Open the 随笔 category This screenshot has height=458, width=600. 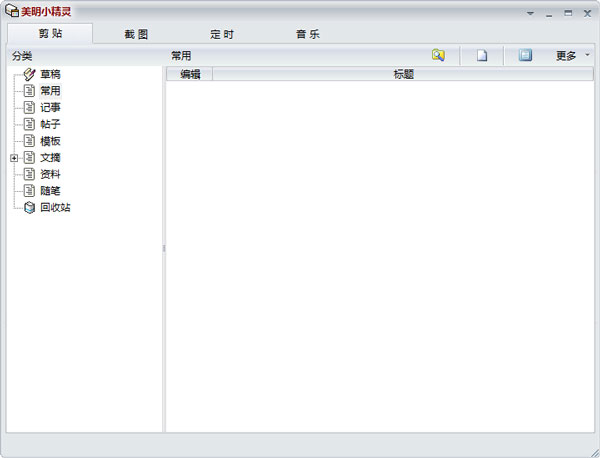(51, 191)
